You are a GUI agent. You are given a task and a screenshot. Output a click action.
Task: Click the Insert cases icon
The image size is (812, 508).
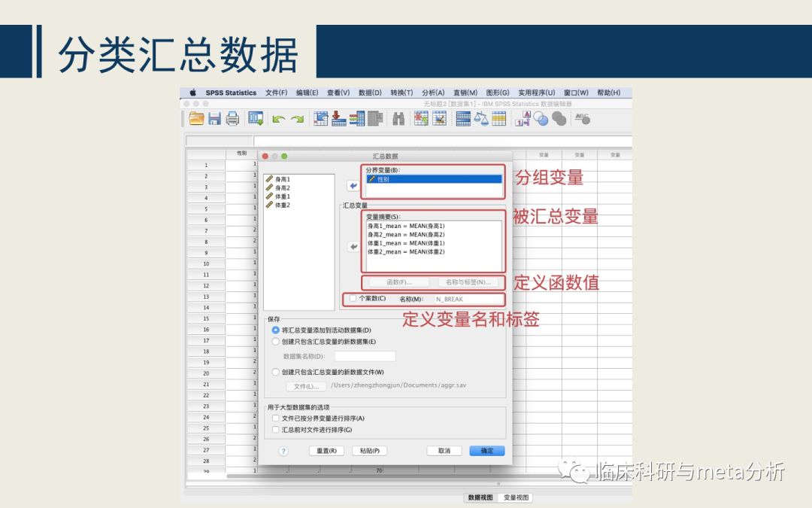[x=421, y=119]
